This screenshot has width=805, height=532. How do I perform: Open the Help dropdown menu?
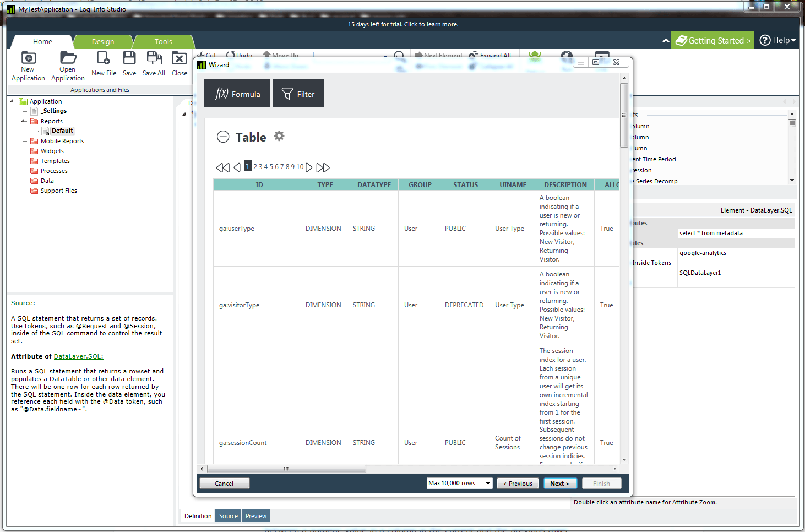[x=776, y=40]
